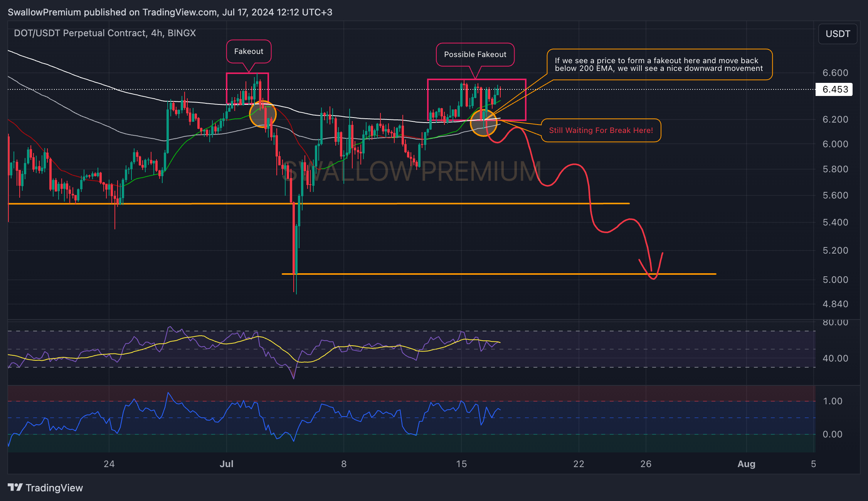Click the 6.600 price axis label
This screenshot has height=501, width=868.
coord(835,73)
